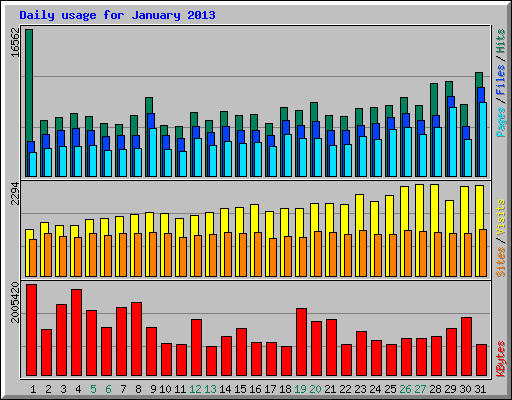Click weekend day 12 label
512x400 pixels.
[x=195, y=389]
